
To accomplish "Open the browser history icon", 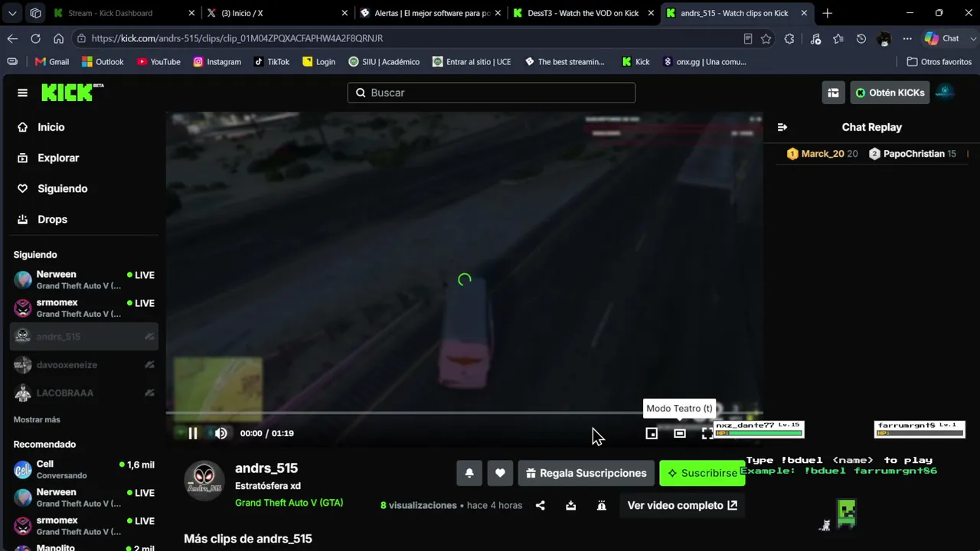I will (861, 38).
